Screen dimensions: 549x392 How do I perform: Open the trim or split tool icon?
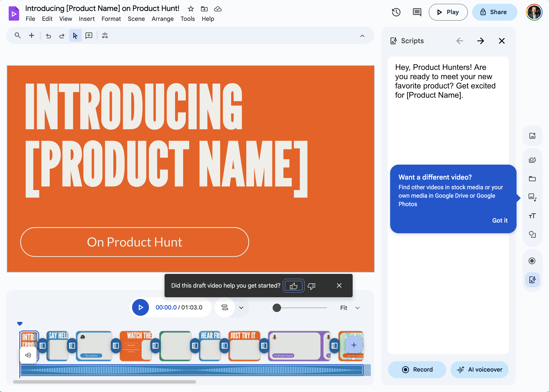[x=105, y=36]
